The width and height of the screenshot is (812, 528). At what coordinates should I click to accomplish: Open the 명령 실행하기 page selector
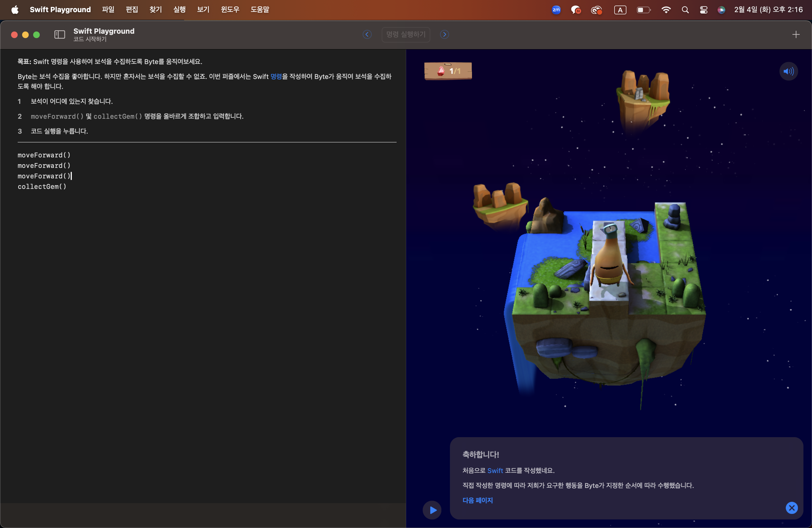(406, 35)
